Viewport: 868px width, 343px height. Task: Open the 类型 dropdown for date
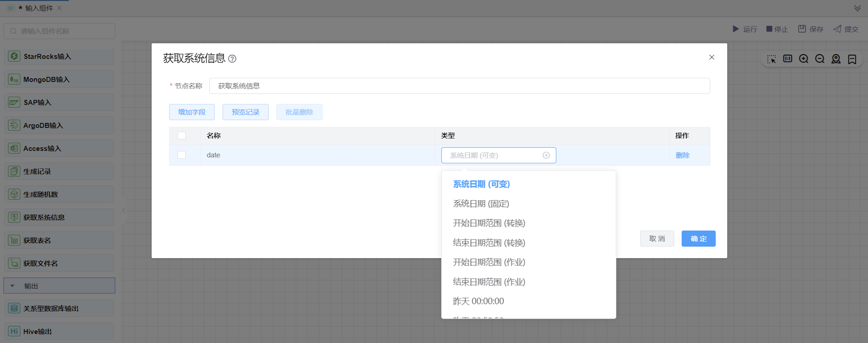[x=492, y=155]
